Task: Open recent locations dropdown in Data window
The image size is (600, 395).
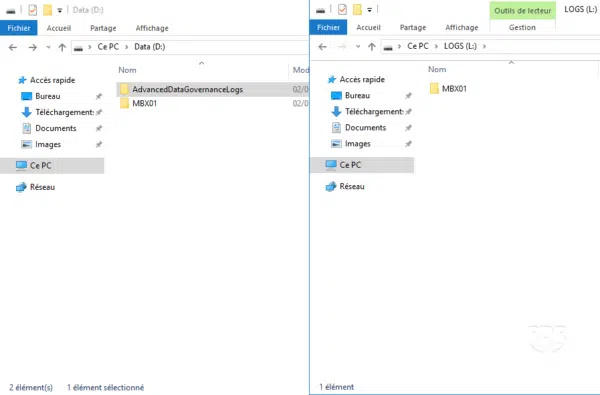Action: (48, 47)
